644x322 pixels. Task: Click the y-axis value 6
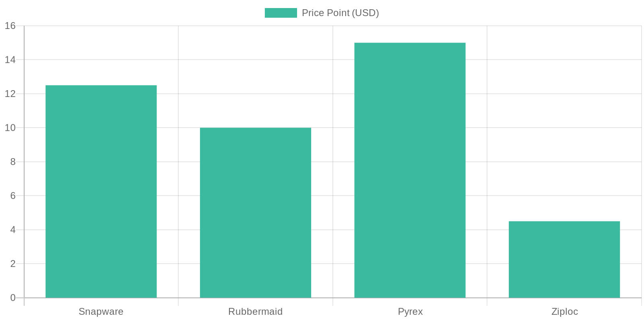[x=13, y=196]
